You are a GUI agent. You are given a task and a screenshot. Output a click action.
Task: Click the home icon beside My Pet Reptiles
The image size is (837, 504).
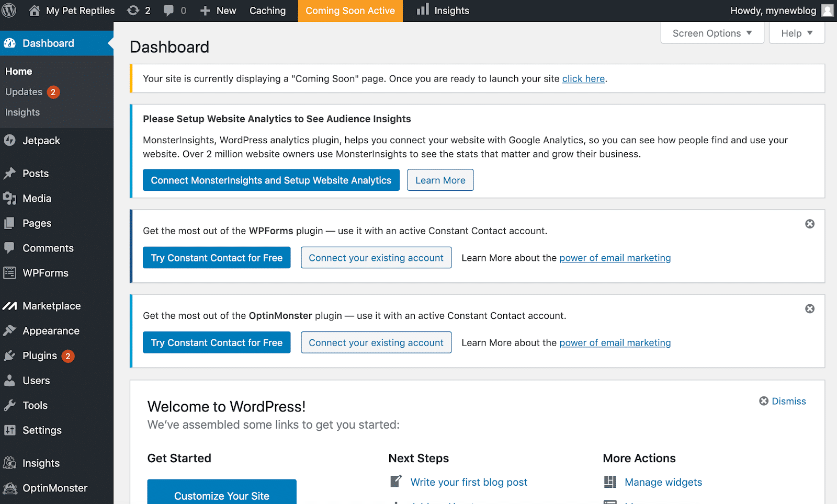[x=35, y=10]
